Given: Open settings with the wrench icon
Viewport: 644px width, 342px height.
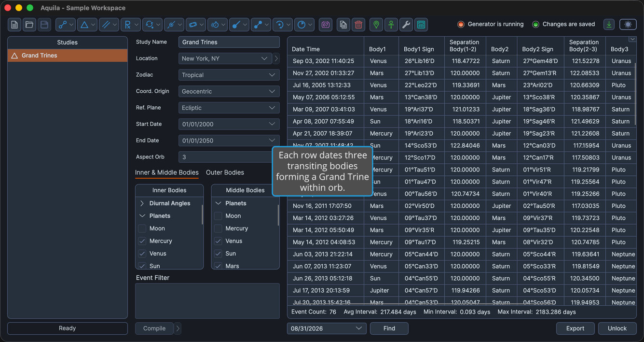Looking at the screenshot, I should pos(406,25).
